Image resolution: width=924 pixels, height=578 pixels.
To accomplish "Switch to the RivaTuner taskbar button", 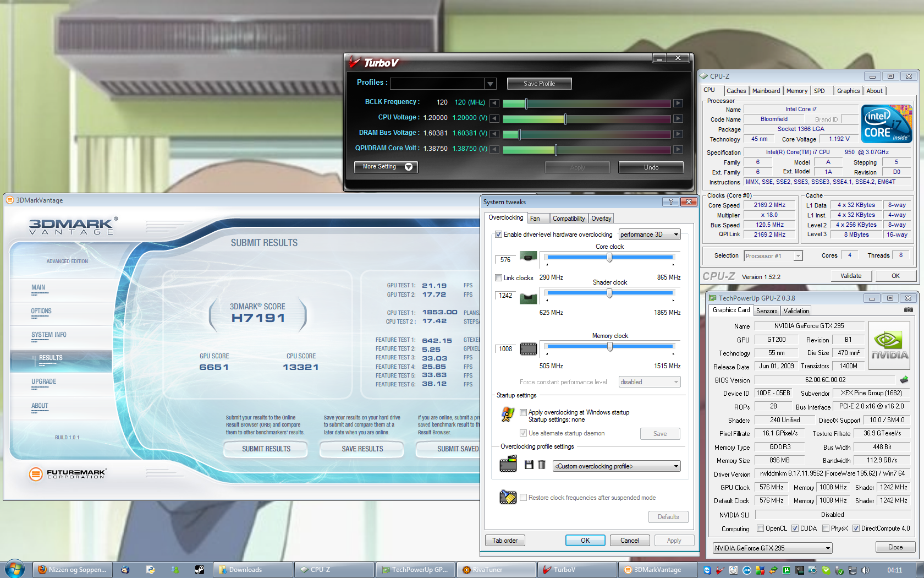I will 496,570.
